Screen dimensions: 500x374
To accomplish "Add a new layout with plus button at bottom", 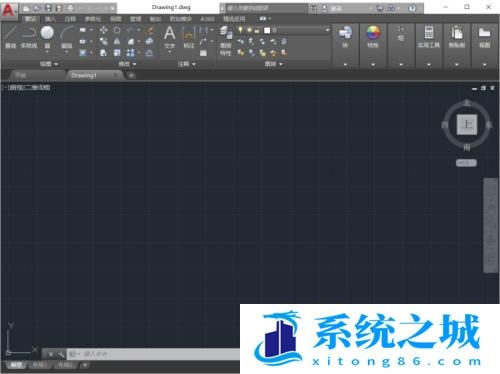I will click(x=85, y=365).
